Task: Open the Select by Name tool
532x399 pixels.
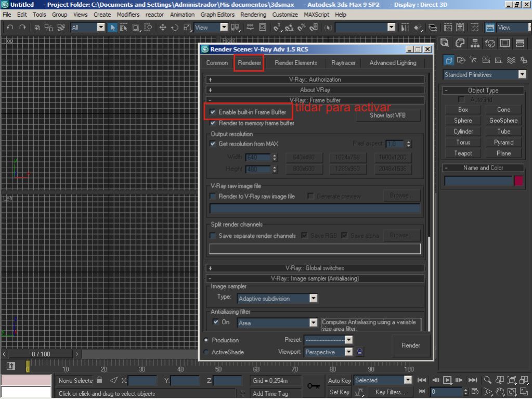Action: 123,28
